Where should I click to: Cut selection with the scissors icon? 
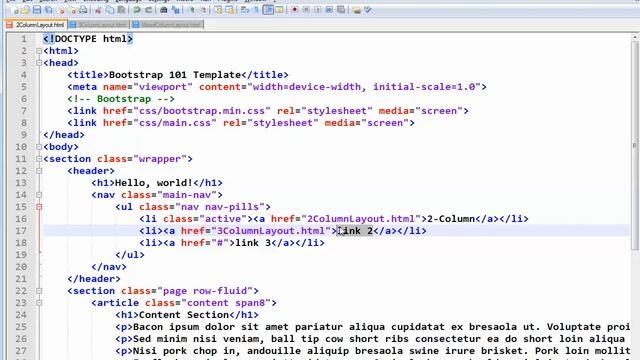[98, 10]
